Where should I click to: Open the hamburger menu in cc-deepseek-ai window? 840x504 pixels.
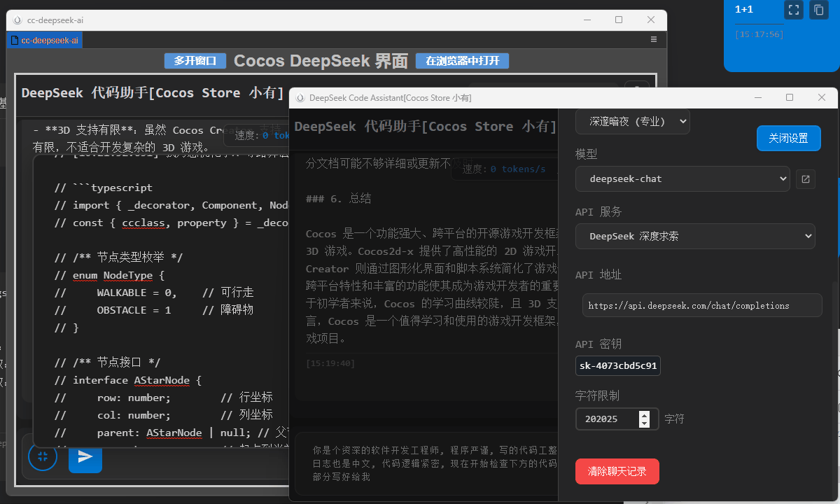tap(654, 40)
